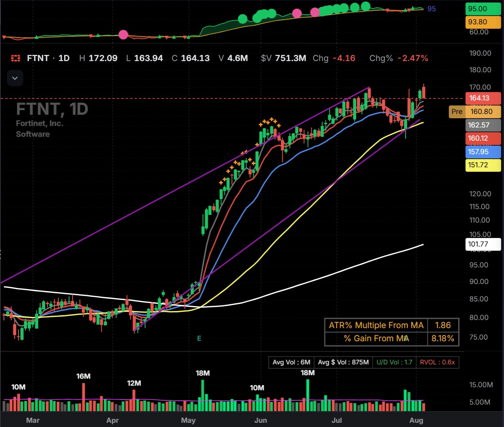Click the grey 162.57 moving average label
Image resolution: width=504 pixels, height=427 pixels.
[x=483, y=125]
